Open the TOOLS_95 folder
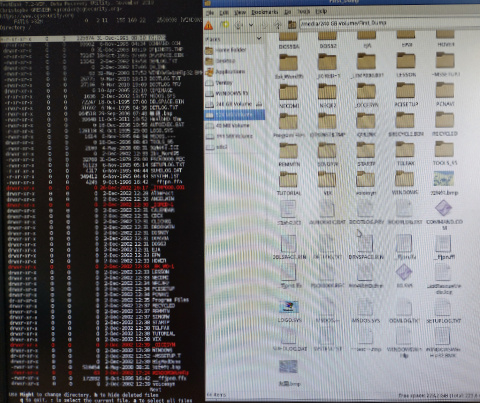Screen dimensions: 480x403 point(444,150)
